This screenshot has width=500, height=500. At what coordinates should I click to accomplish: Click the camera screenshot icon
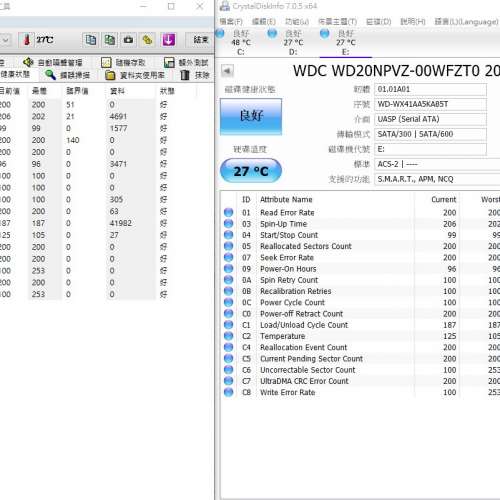pyautogui.click(x=128, y=40)
